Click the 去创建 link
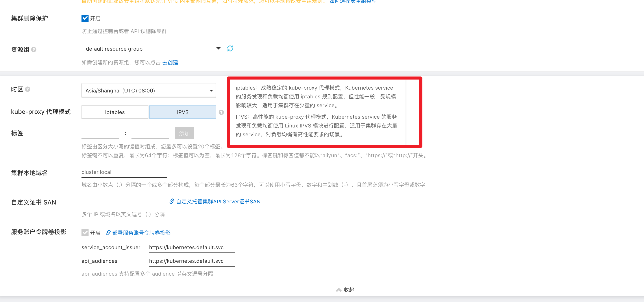The width and height of the screenshot is (644, 302). click(x=170, y=63)
